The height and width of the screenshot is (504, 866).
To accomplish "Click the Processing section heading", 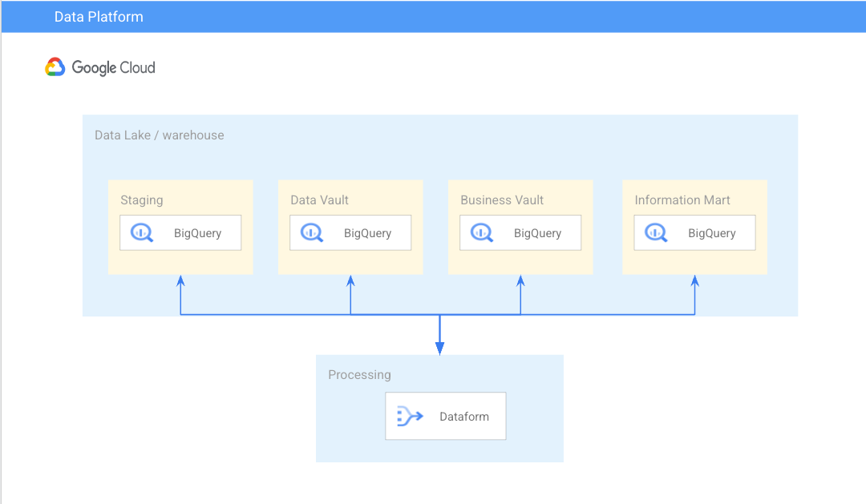I will pos(359,374).
